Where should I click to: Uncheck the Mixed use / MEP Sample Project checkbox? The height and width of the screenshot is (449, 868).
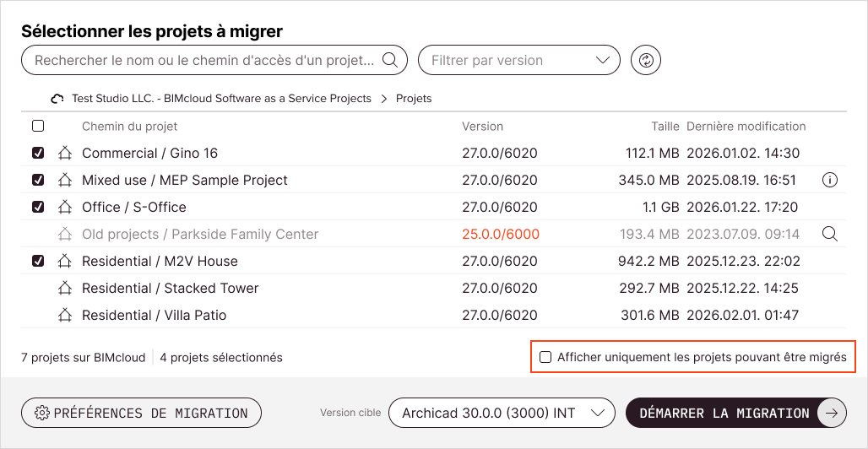38,180
